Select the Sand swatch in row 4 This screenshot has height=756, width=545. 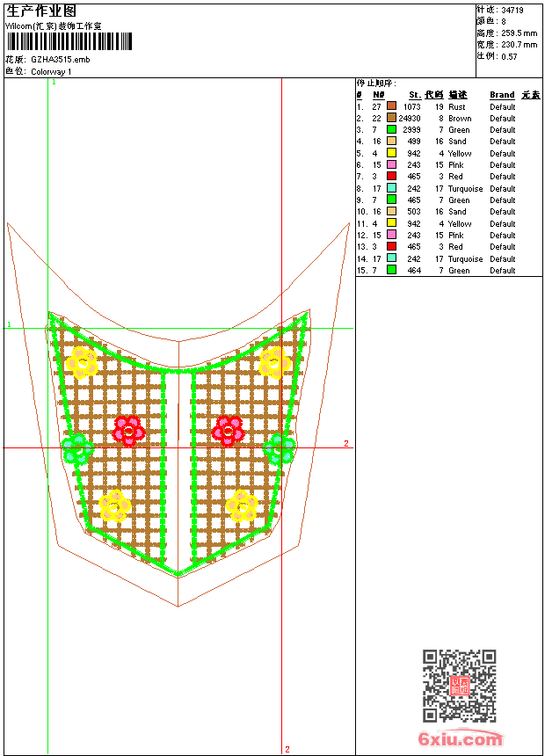(x=391, y=142)
